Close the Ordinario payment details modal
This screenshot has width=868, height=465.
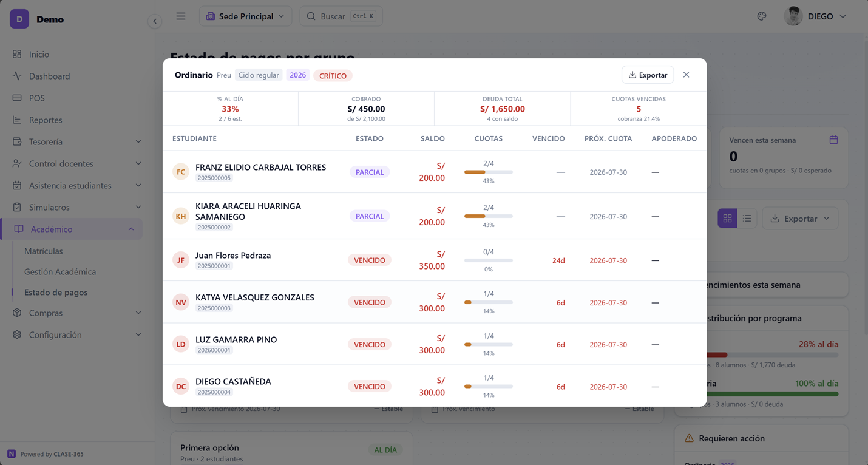point(686,75)
